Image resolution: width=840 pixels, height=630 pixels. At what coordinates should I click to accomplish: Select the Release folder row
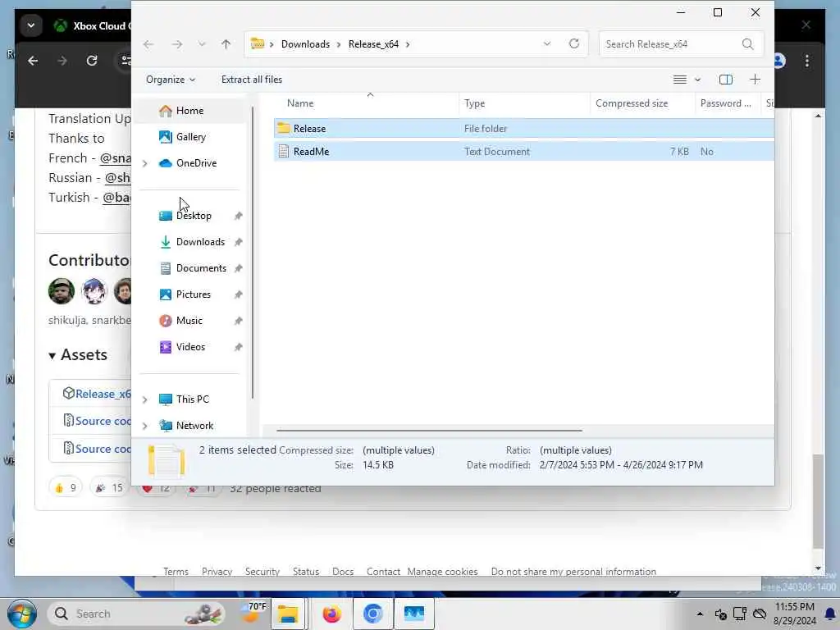(524, 129)
